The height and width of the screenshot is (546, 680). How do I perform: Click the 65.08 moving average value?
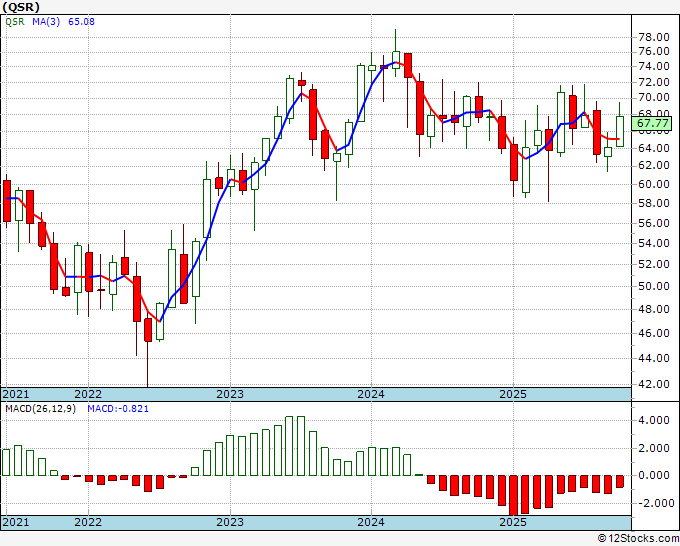(x=81, y=21)
